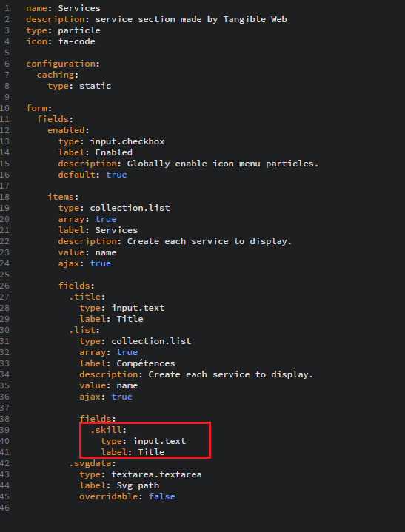
Task: Click "Create each service to display." on line 22
Action: (210, 241)
